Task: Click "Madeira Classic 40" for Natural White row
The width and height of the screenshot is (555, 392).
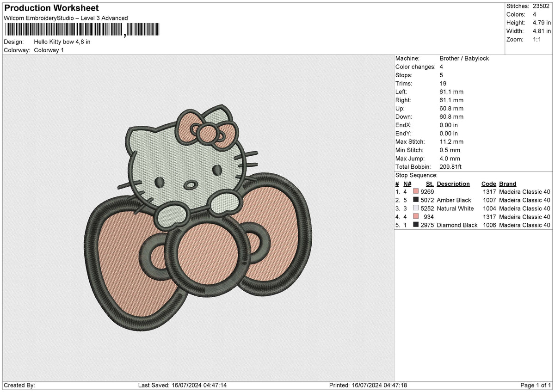Action: [x=524, y=208]
